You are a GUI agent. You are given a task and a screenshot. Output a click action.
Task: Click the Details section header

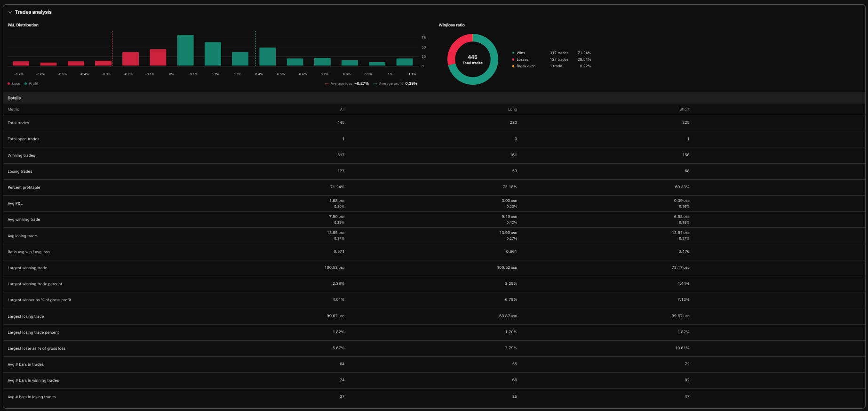(14, 98)
